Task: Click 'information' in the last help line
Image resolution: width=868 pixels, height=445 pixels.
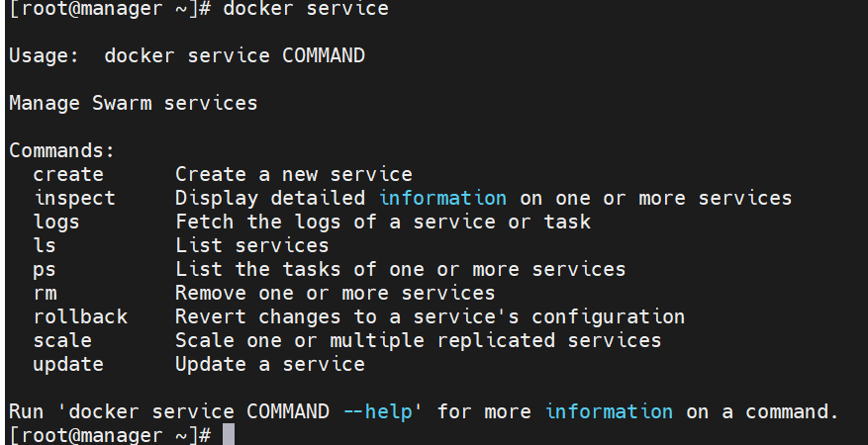Action: [609, 411]
